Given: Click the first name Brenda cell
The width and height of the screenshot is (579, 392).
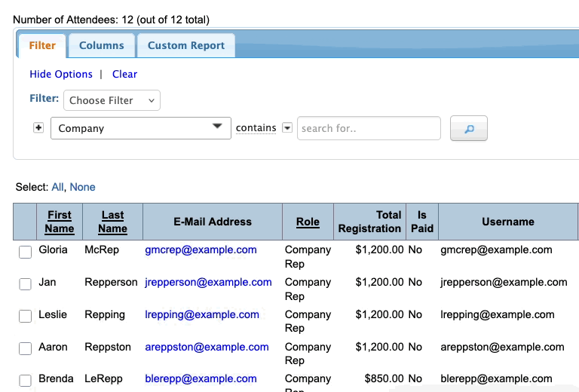Looking at the screenshot, I should [56, 378].
